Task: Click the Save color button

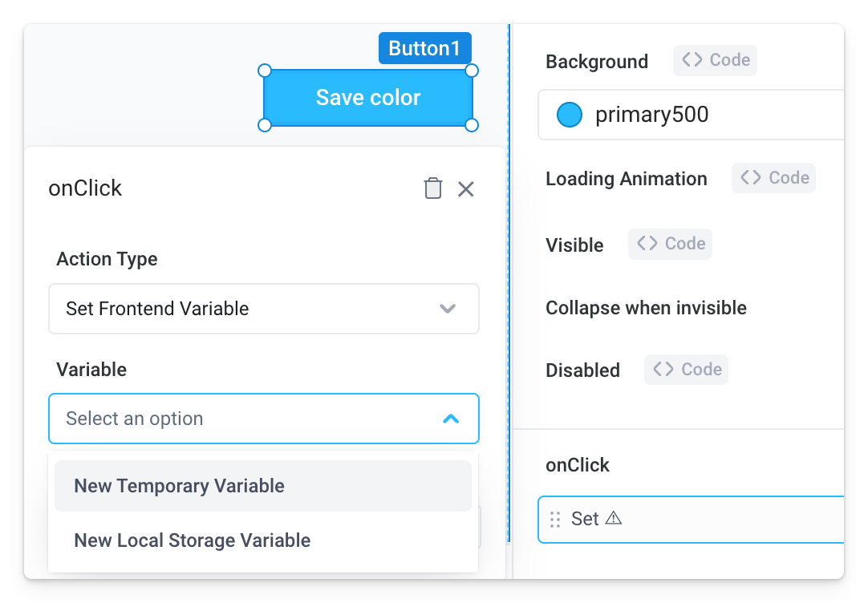Action: click(367, 97)
